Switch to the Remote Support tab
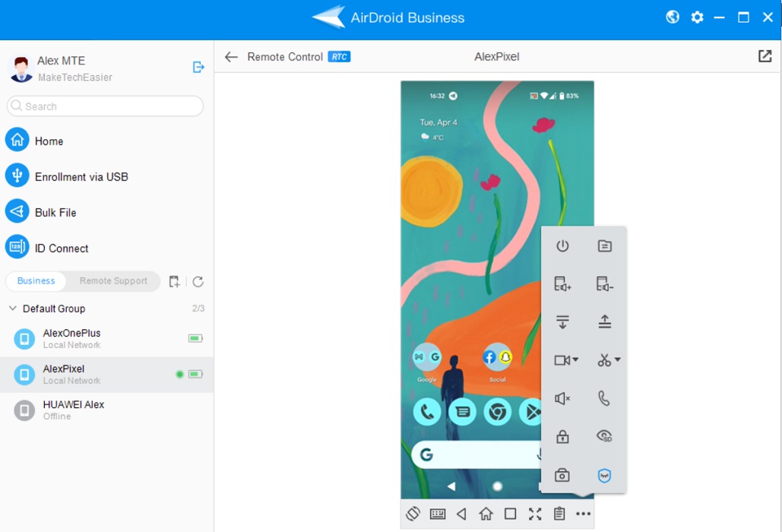The width and height of the screenshot is (782, 532). (x=112, y=281)
